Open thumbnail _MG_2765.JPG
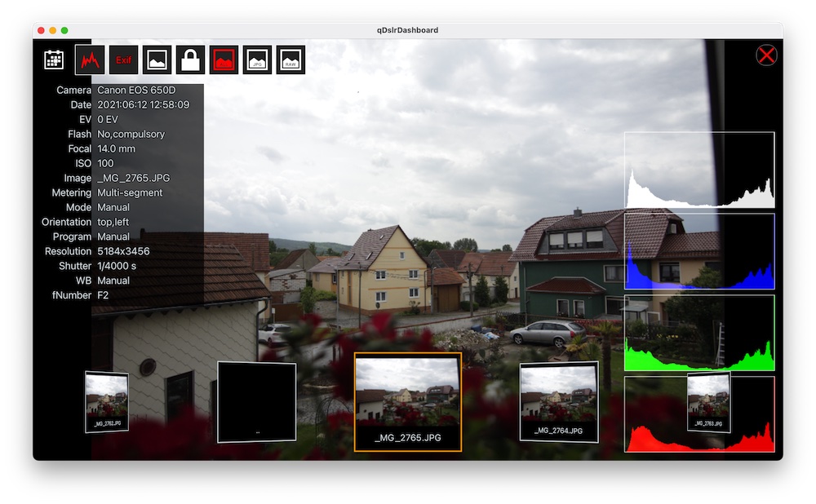 pyautogui.click(x=408, y=401)
